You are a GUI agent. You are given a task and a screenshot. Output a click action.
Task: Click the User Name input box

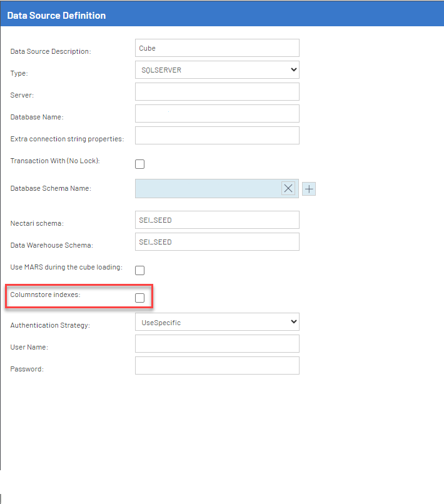tap(217, 344)
